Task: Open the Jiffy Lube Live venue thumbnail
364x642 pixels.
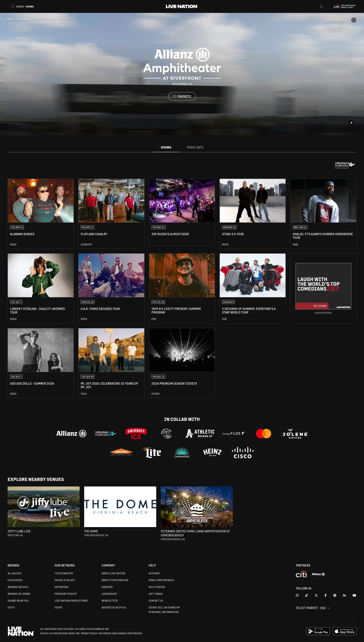Action: click(43, 507)
